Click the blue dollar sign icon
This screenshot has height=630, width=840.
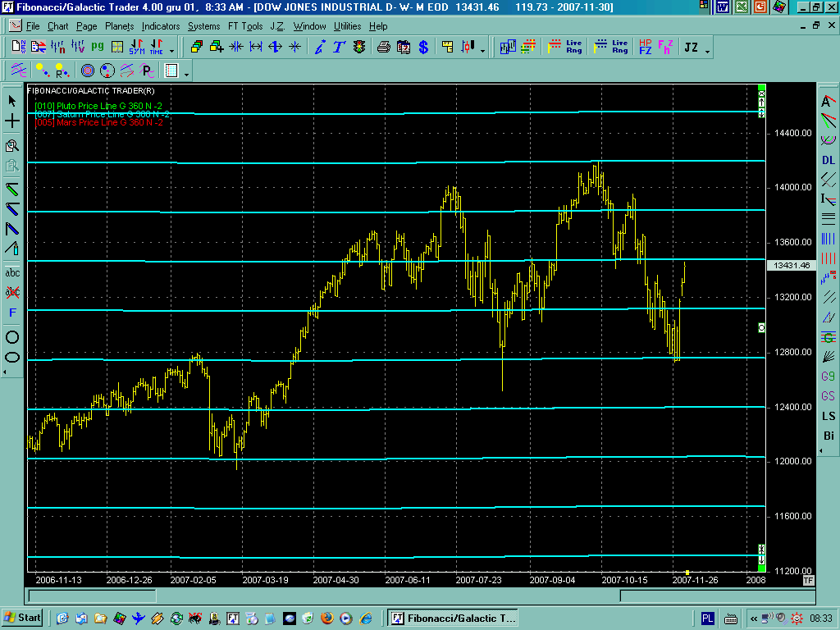(423, 47)
